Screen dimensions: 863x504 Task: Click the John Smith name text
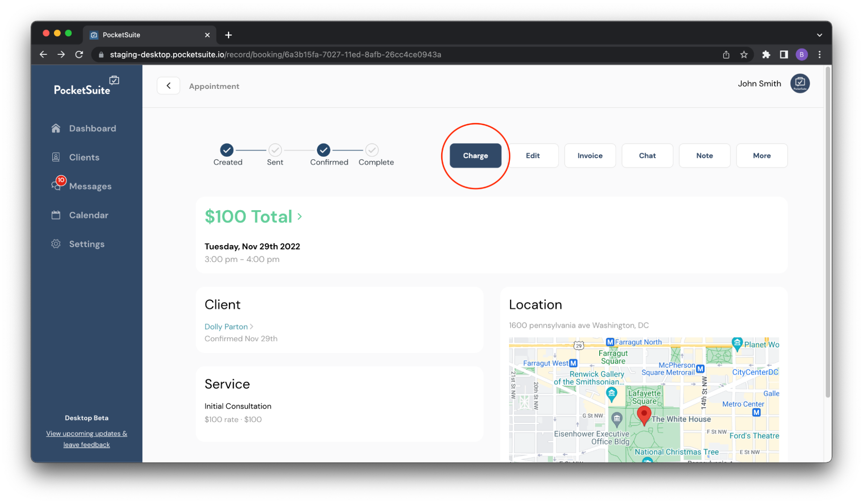pos(759,83)
